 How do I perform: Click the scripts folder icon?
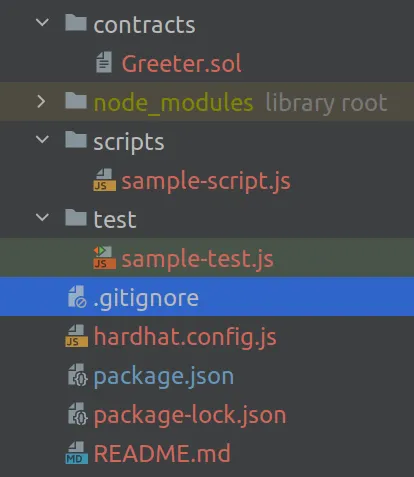76,139
